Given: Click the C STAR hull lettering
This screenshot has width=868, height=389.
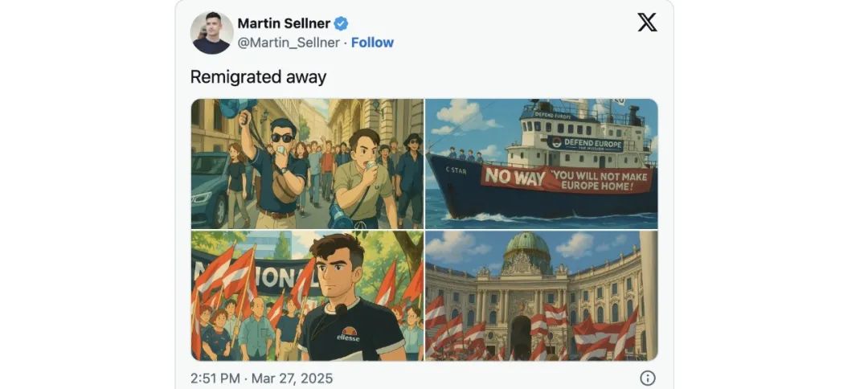Looking at the screenshot, I should [x=456, y=171].
